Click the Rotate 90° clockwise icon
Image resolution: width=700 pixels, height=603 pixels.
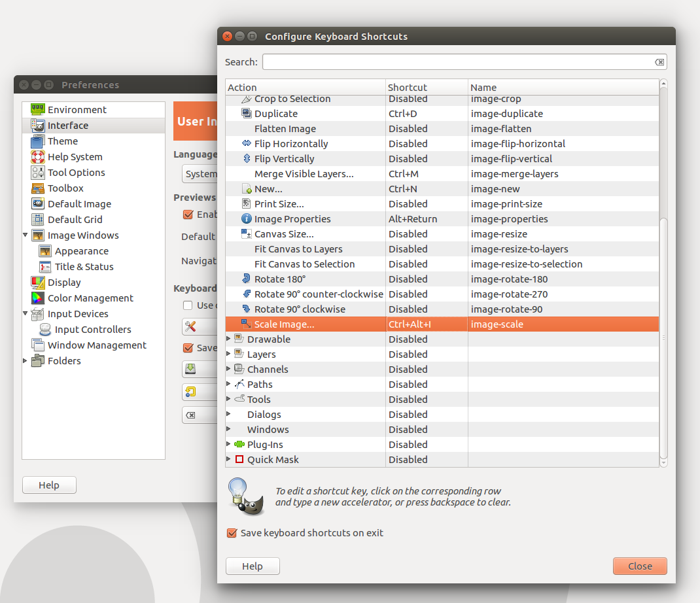[x=247, y=309]
